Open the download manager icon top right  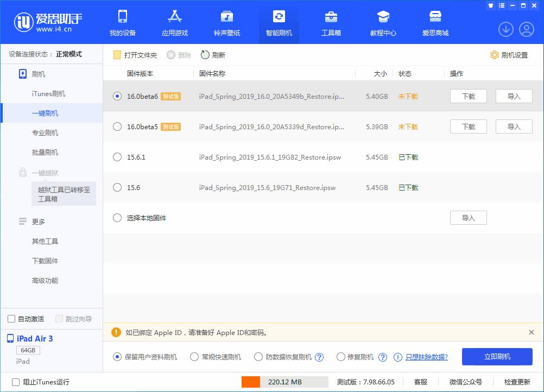pos(505,30)
